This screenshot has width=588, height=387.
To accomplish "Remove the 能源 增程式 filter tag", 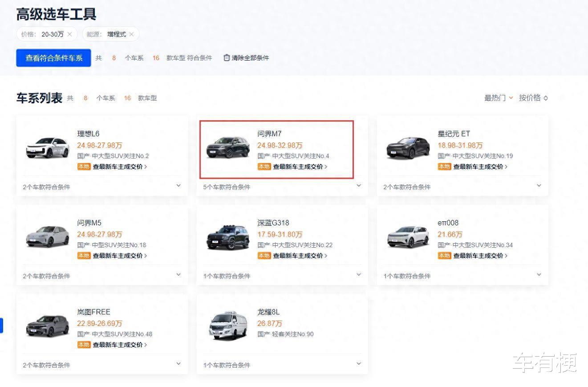I will [131, 34].
